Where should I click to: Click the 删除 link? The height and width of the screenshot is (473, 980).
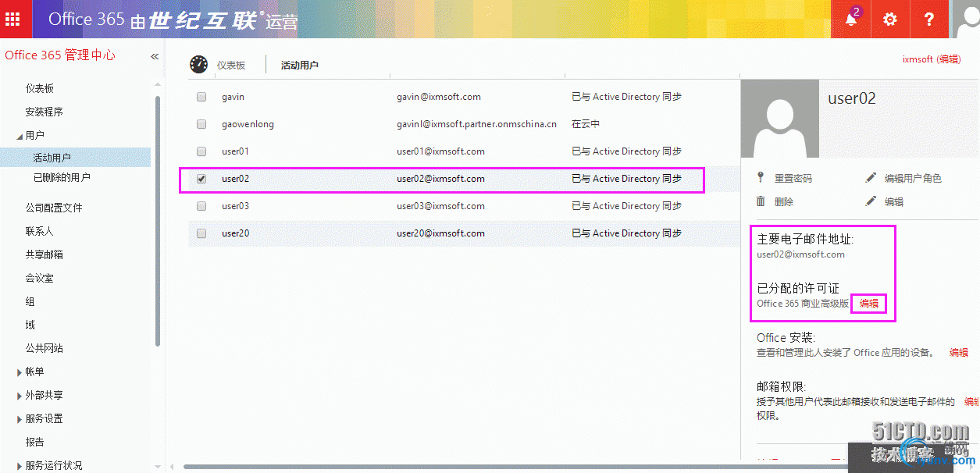click(x=784, y=201)
